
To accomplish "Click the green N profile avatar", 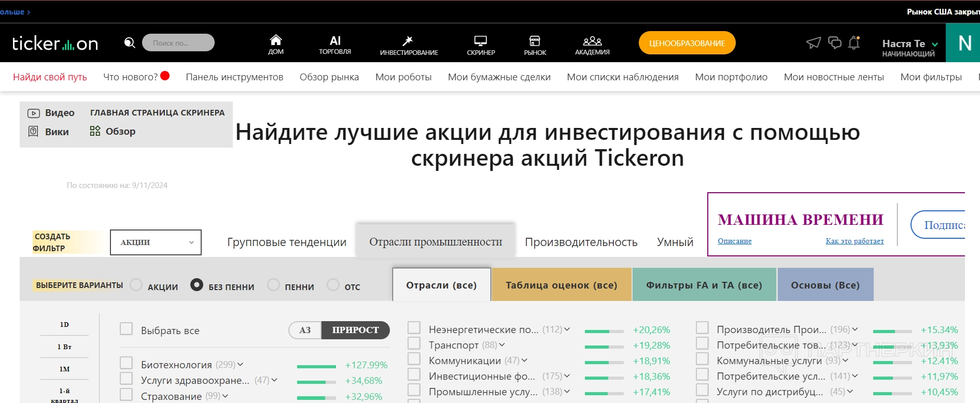I will point(963,43).
